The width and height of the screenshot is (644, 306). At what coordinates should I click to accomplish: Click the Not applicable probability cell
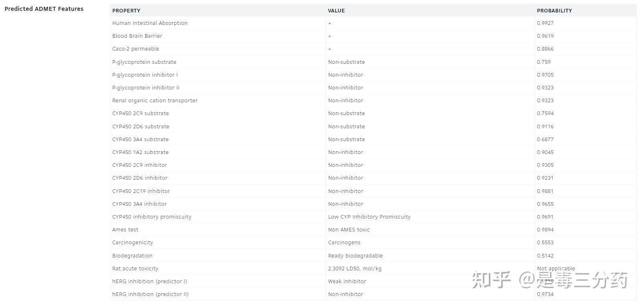[x=556, y=268]
